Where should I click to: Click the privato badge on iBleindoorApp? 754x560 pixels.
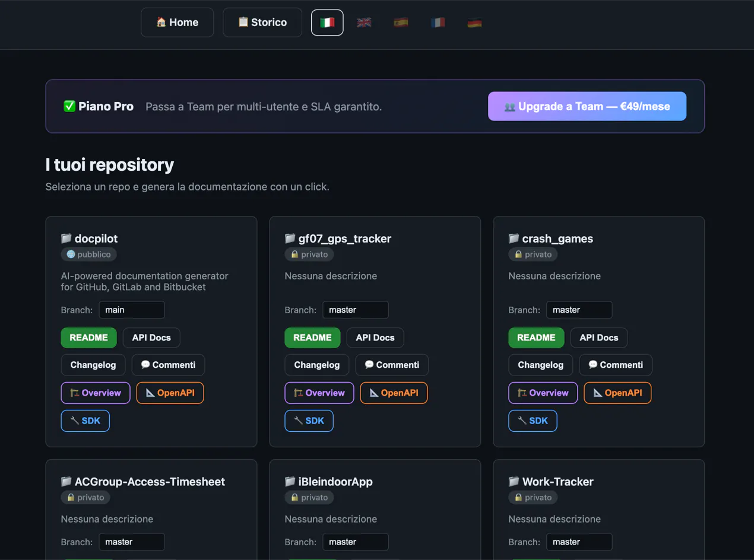pos(309,498)
